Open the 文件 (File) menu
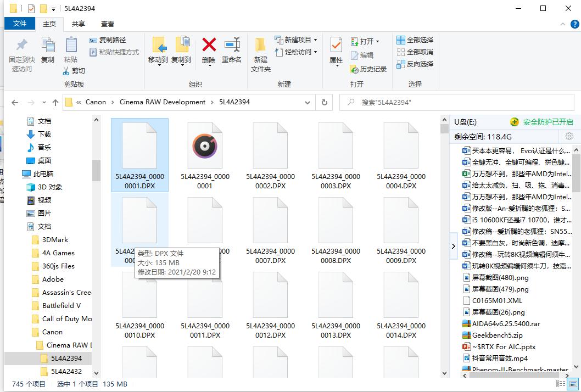The width and height of the screenshot is (581, 392). [20, 24]
